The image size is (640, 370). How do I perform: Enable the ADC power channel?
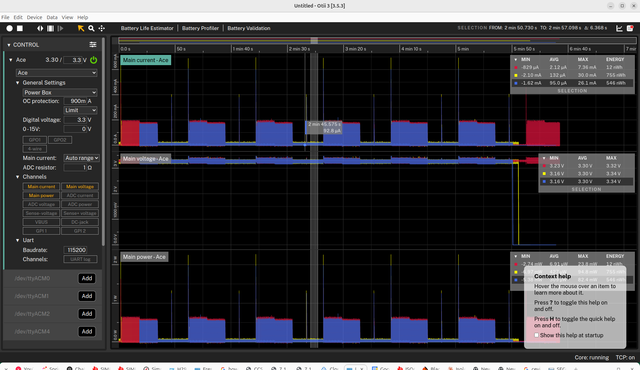coord(80,204)
